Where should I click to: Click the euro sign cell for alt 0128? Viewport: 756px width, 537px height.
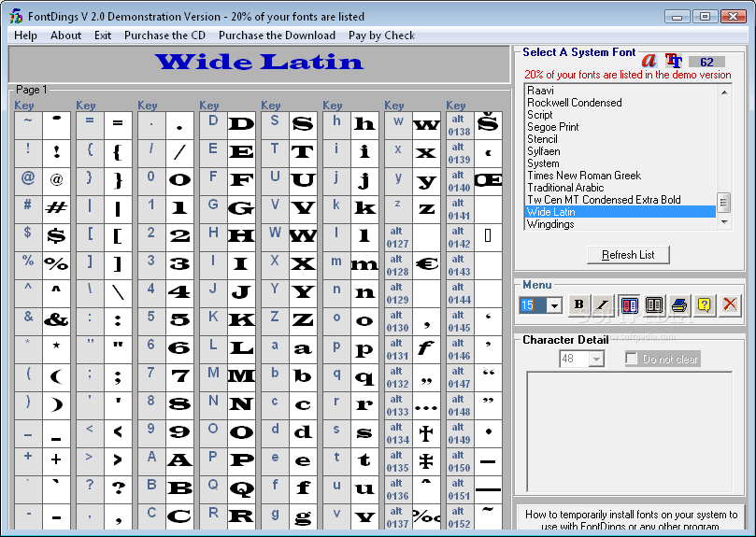pyautogui.click(x=427, y=264)
